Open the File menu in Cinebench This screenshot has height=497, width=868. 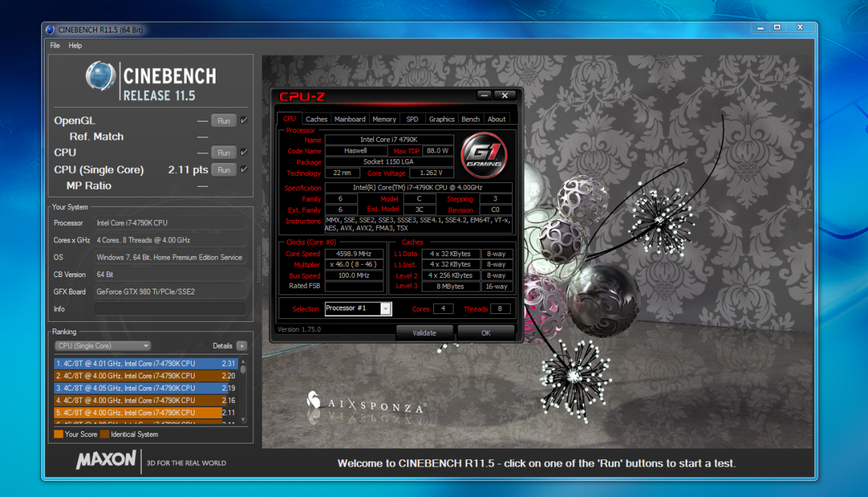[x=55, y=46]
